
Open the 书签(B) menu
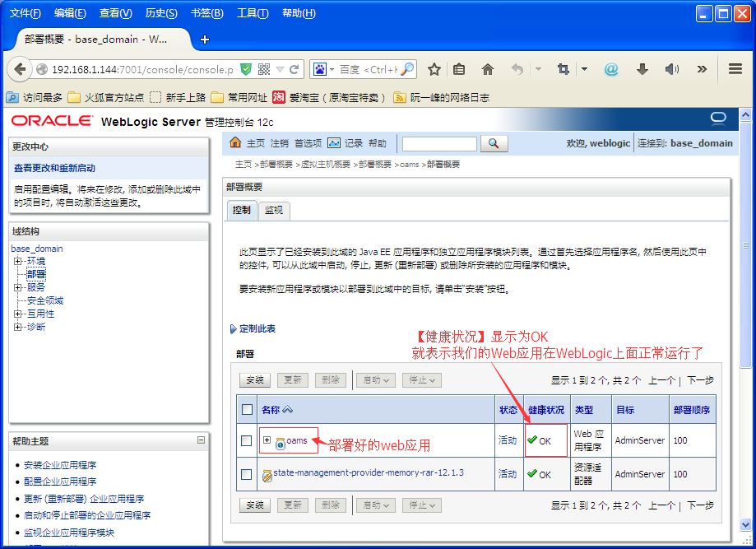click(x=206, y=13)
